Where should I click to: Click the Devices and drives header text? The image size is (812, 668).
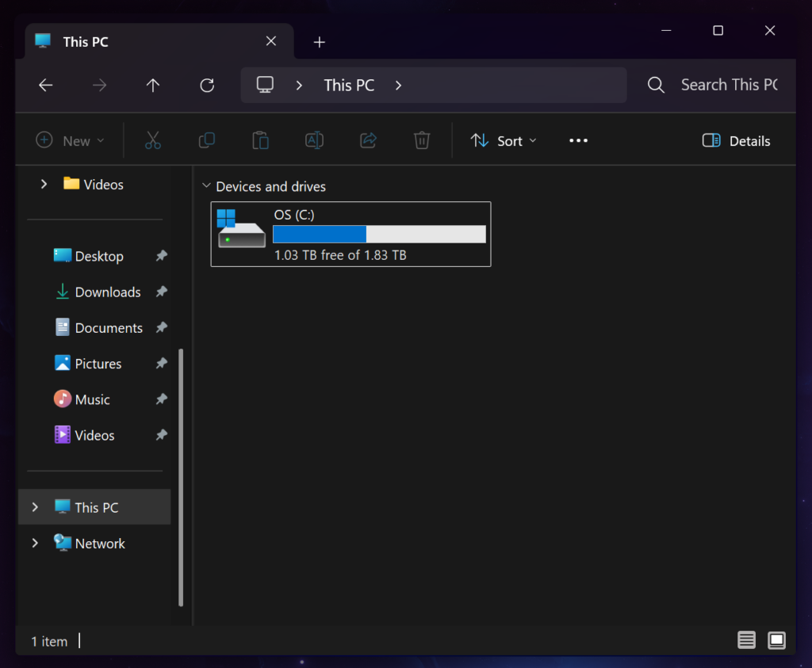[271, 186]
